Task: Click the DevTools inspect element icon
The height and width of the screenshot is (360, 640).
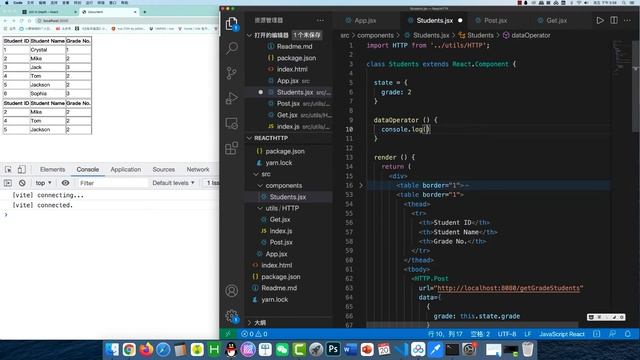Action: (8, 169)
